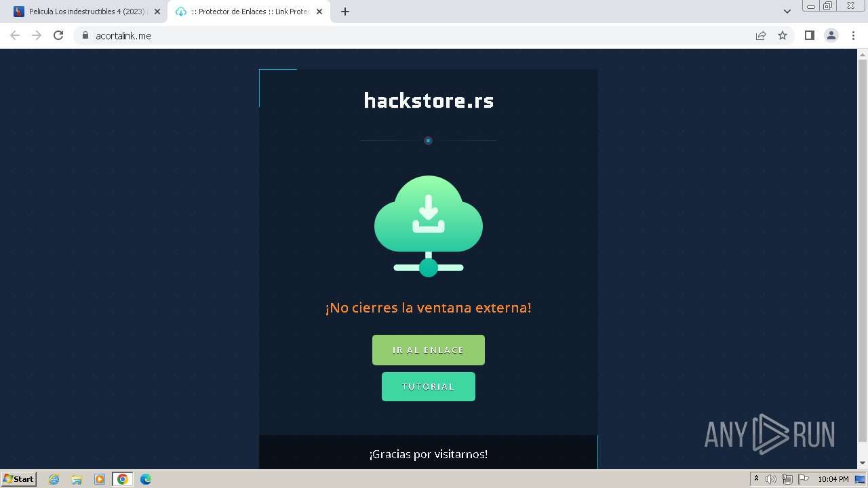Click the scrollbar up arrow
Image resolution: width=868 pixels, height=488 pixels.
tap(863, 54)
